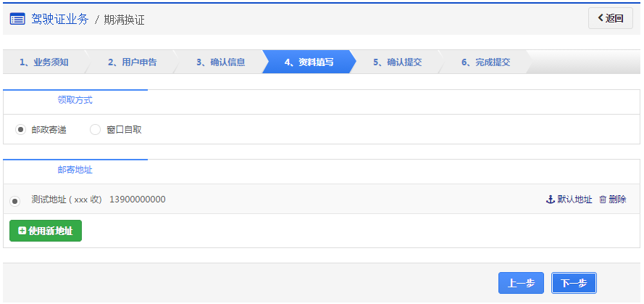
Task: Choose the 窗口自取 radio option
Action: (95, 130)
